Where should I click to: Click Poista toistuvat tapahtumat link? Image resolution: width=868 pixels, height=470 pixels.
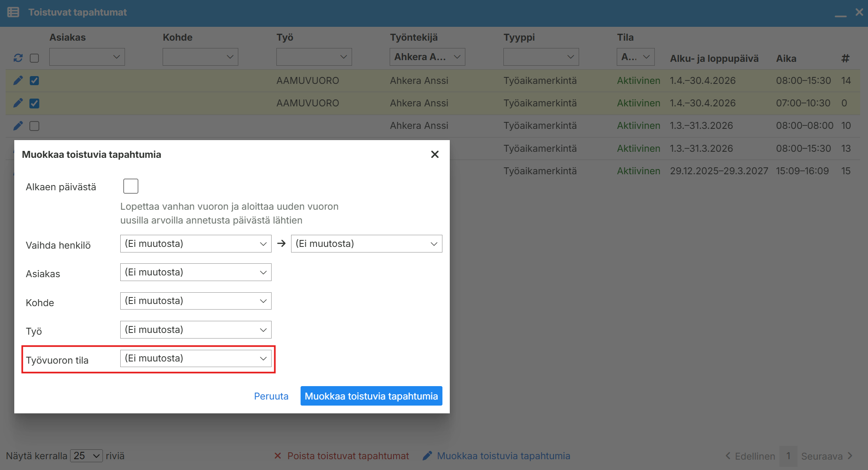(x=348, y=456)
